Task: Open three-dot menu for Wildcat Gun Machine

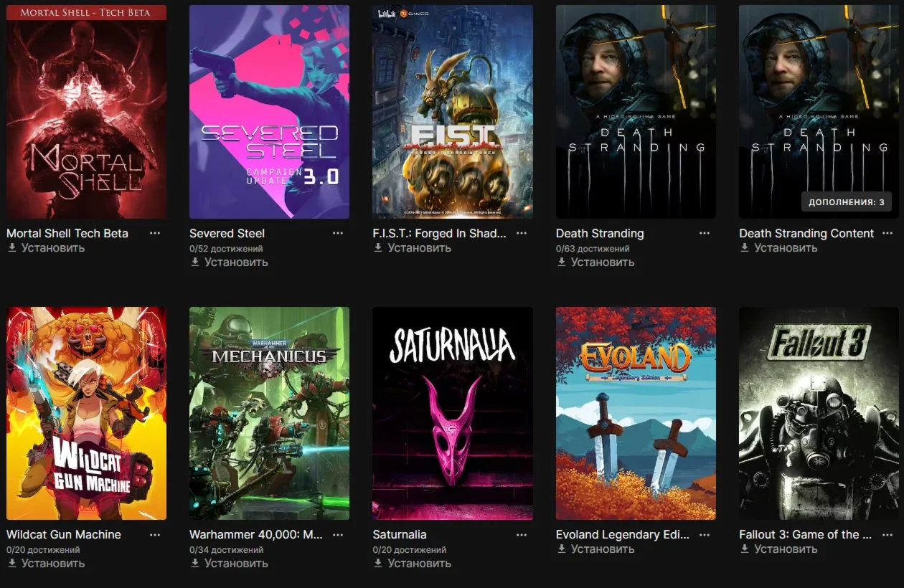Action: pos(155,534)
